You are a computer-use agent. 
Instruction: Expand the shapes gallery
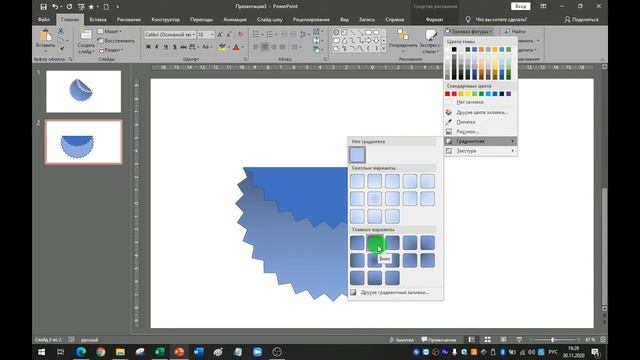(x=383, y=49)
